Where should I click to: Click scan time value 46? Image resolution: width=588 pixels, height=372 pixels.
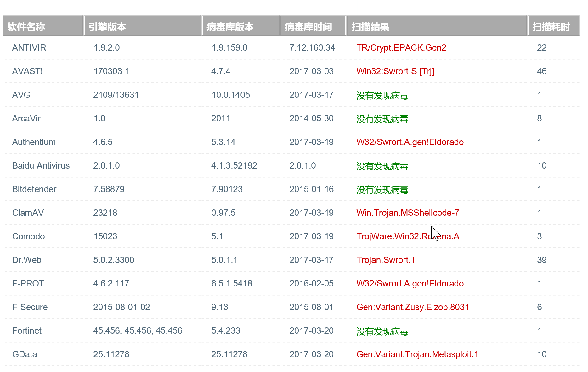click(x=541, y=71)
